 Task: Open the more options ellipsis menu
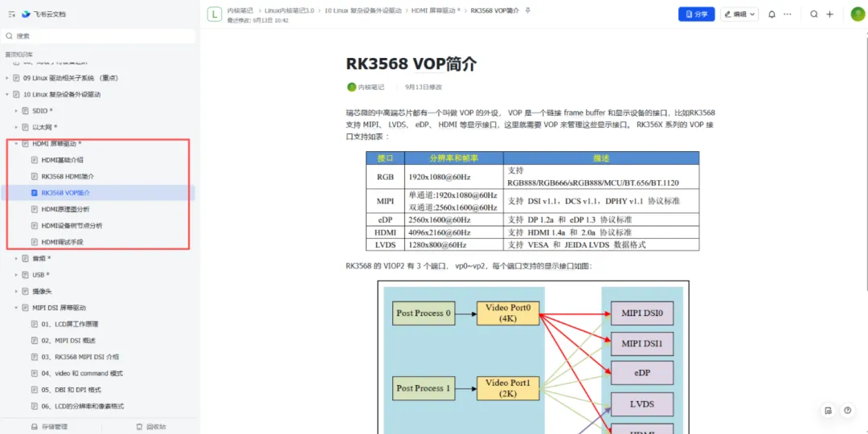(787, 14)
